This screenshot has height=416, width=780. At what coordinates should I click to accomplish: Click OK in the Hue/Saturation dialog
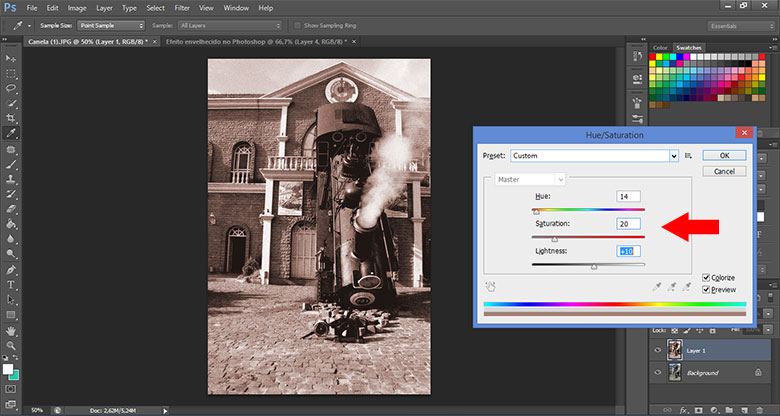tap(723, 156)
